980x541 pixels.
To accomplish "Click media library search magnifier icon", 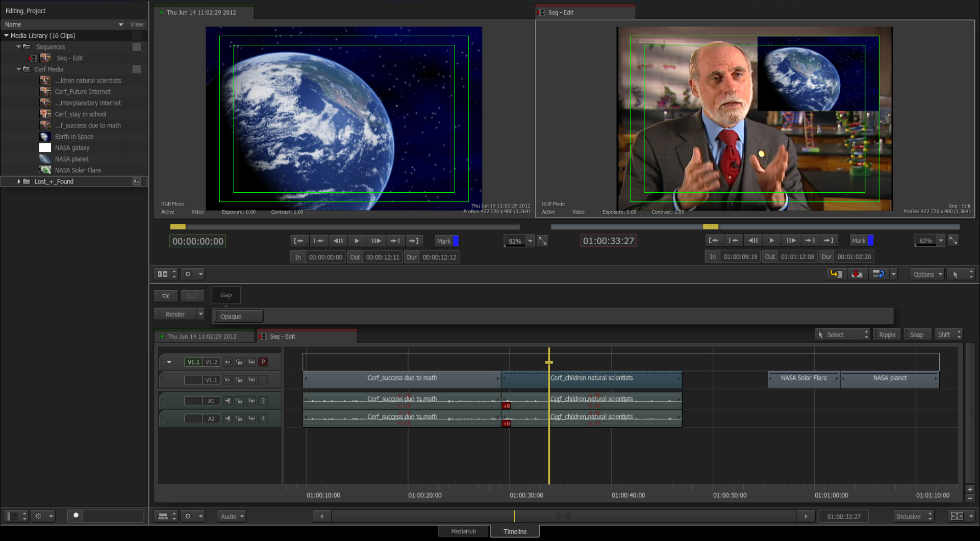I will 76,516.
